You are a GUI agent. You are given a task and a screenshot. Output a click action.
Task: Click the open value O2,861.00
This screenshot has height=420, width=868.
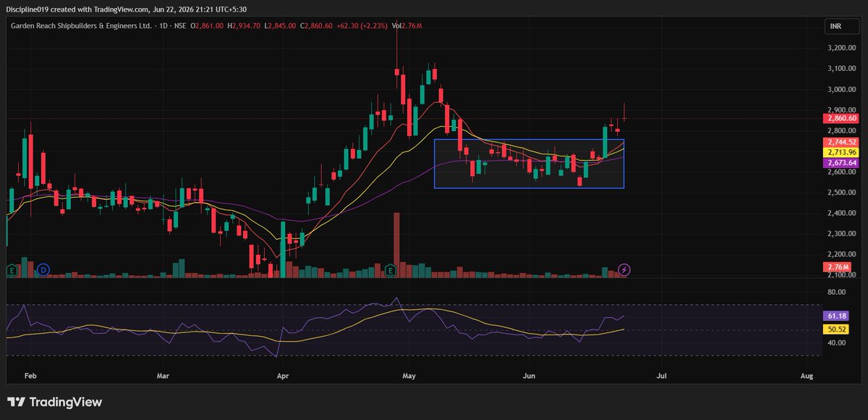click(x=208, y=26)
